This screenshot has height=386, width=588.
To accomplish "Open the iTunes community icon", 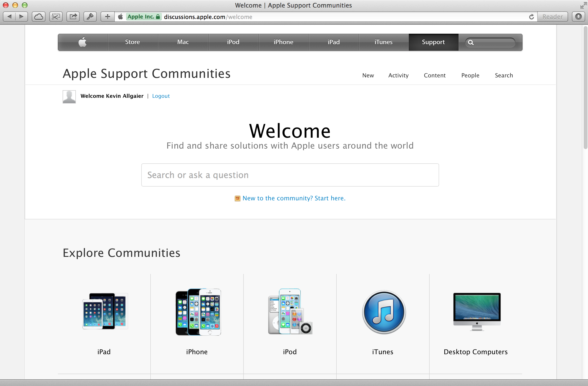I will coord(384,312).
